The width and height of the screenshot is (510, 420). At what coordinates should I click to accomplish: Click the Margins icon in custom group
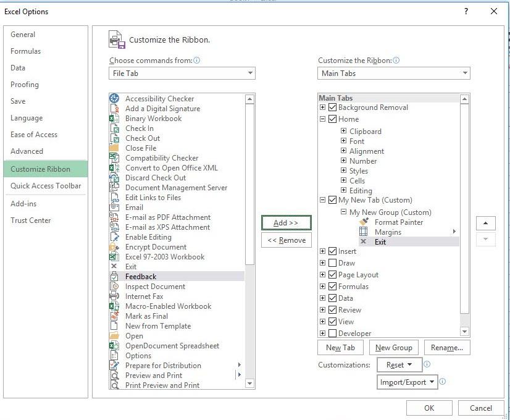pos(363,232)
